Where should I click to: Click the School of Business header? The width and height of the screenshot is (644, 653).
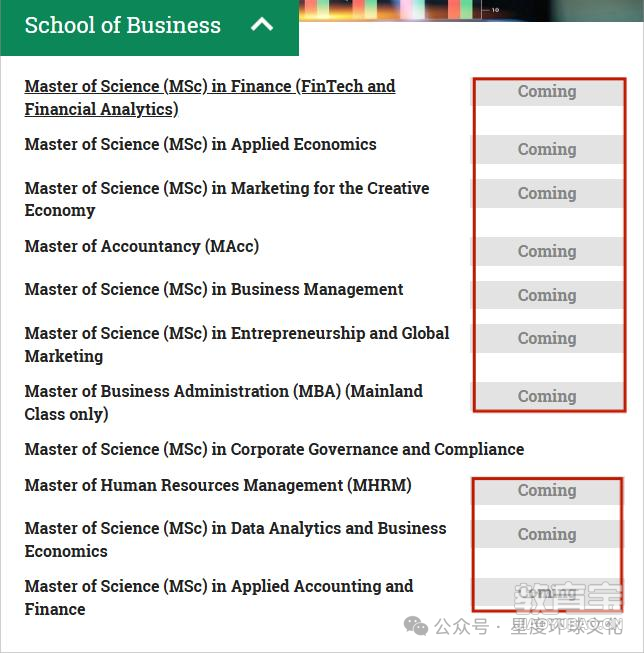150,27
